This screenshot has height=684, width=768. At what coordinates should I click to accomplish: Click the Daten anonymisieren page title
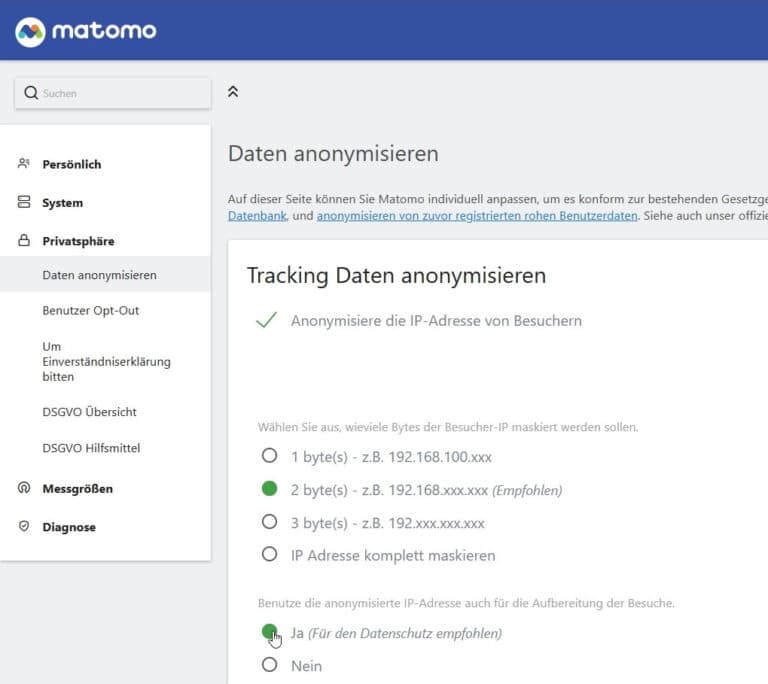(333, 154)
